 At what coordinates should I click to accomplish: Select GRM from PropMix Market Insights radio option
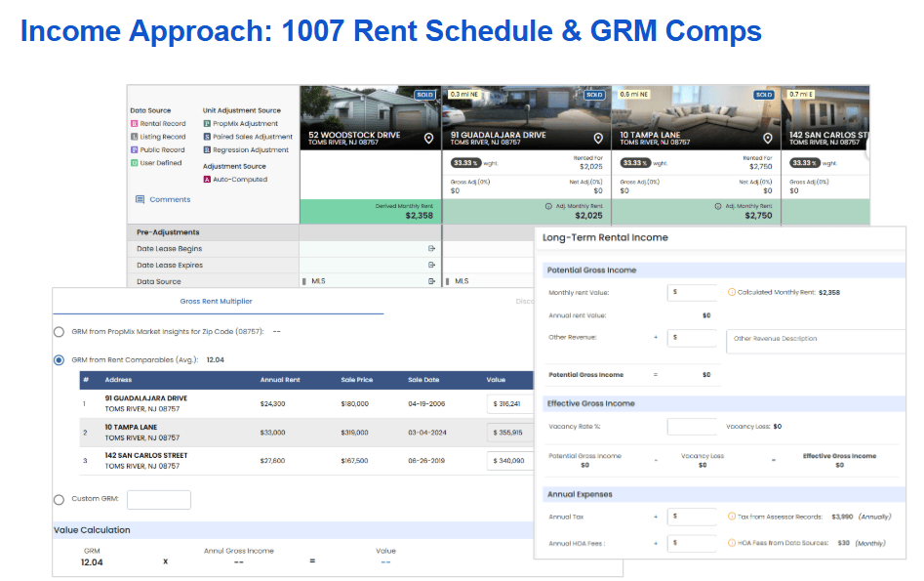[x=60, y=332]
